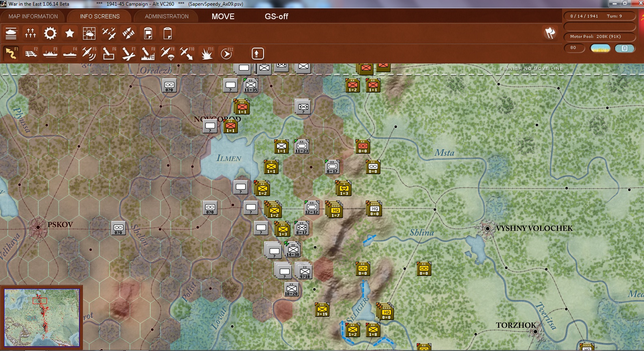
Task: Open the victory star icon
Action: (70, 33)
